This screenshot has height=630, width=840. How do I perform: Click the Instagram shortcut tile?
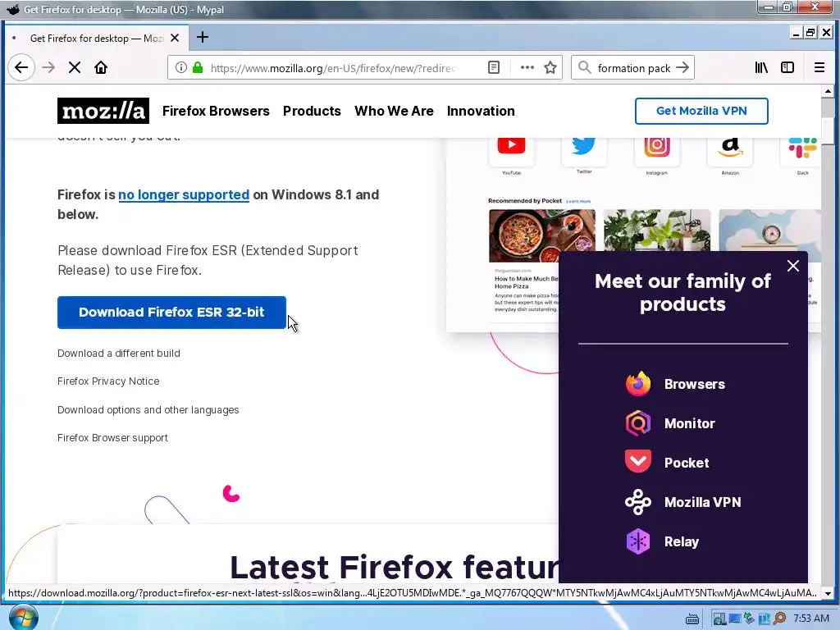click(x=657, y=152)
